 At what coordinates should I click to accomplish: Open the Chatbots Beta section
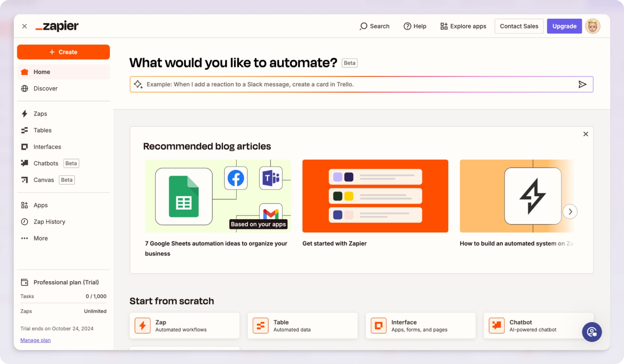pos(46,163)
